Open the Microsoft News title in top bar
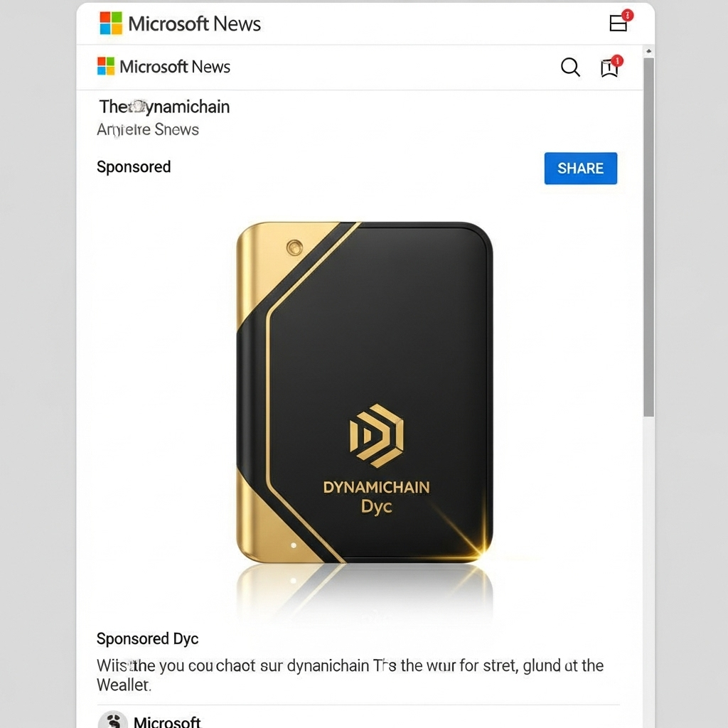The image size is (728, 728). pos(194,23)
